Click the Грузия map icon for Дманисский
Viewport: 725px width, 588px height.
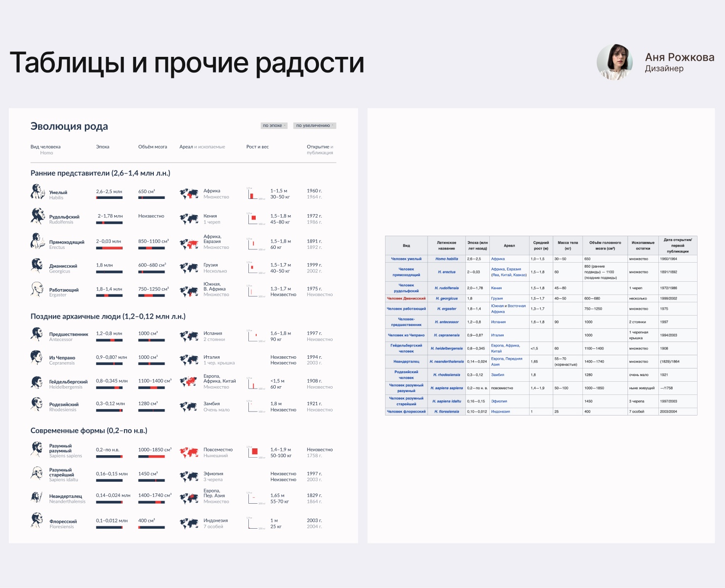[x=190, y=267]
